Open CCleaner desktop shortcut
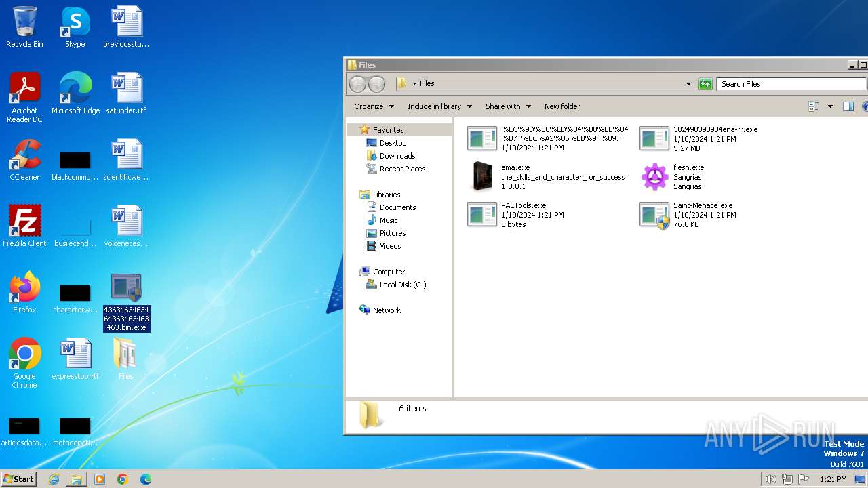The image size is (868, 488). pos(24,160)
